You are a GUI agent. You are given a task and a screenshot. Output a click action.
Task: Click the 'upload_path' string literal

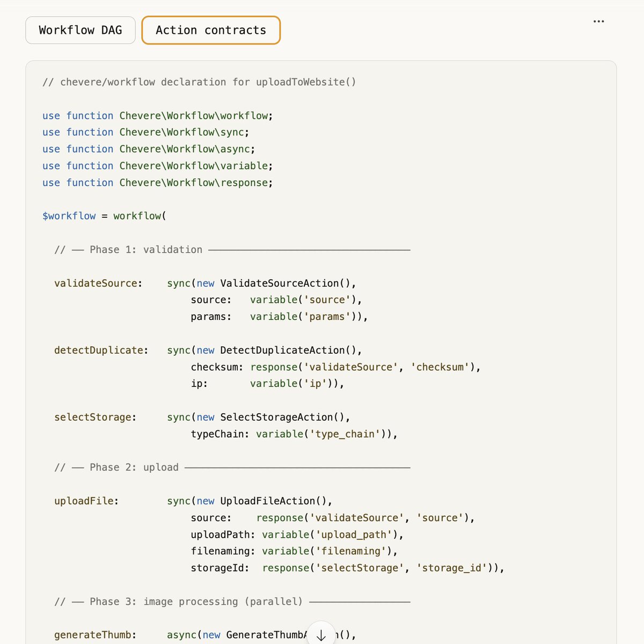click(x=354, y=535)
